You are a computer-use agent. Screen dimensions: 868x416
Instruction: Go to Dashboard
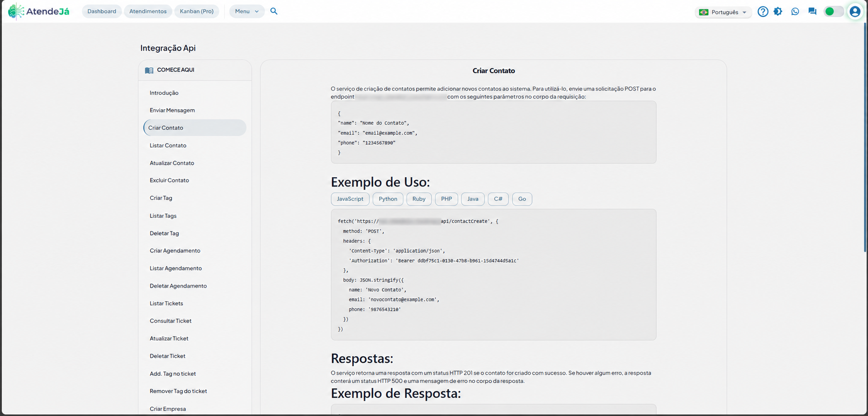pyautogui.click(x=101, y=12)
